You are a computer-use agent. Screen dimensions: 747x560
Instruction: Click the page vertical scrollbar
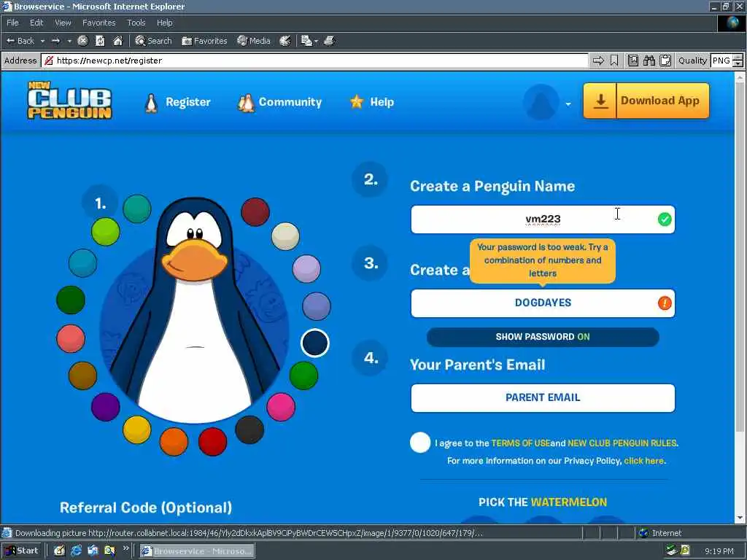[x=740, y=297]
